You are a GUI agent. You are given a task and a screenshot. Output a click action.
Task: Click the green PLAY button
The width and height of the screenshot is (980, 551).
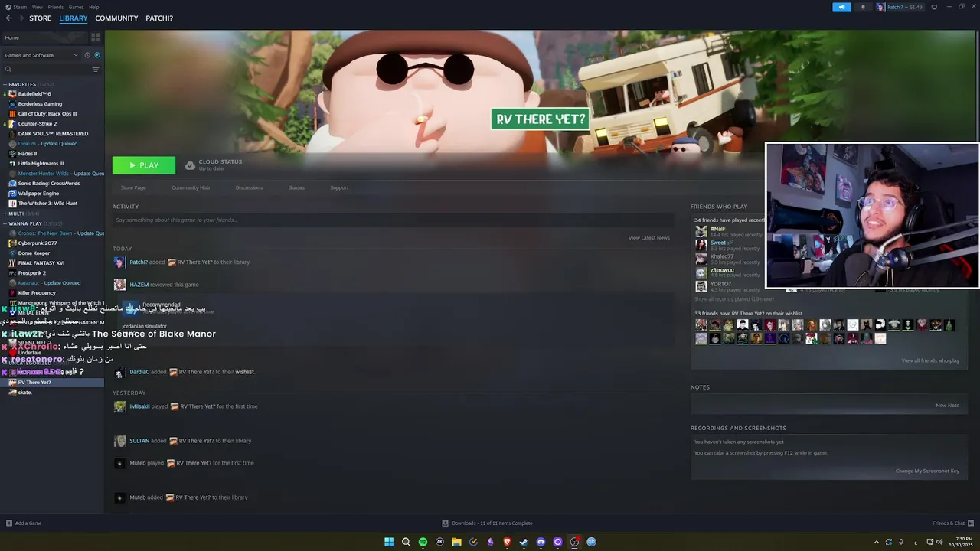[x=144, y=165]
